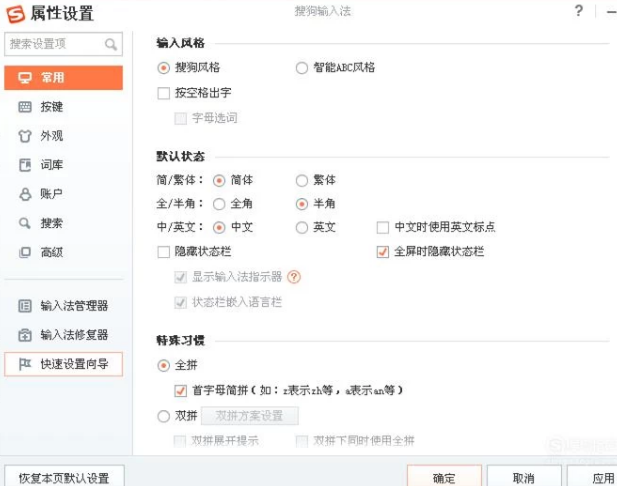The width and height of the screenshot is (617, 486).
Task: Click 恢复本页默认设置 button
Action: pos(65,477)
